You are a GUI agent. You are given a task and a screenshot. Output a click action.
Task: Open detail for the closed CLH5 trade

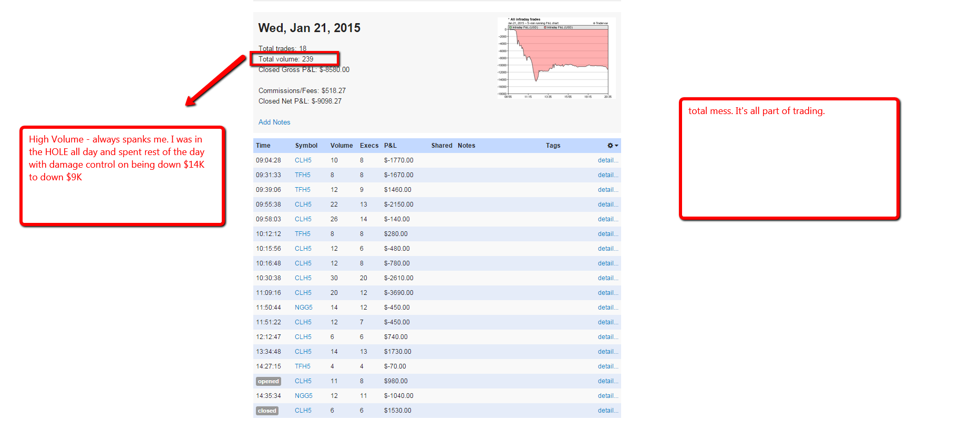click(608, 411)
